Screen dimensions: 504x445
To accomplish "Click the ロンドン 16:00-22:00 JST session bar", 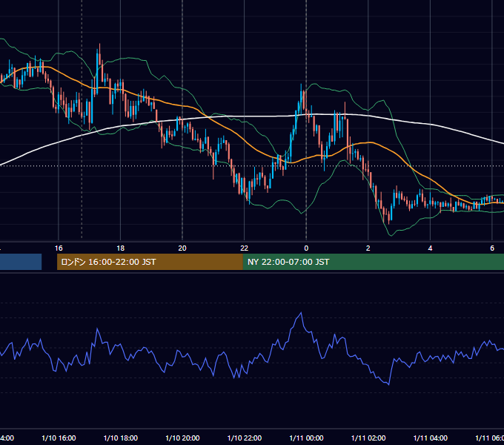I will point(150,262).
